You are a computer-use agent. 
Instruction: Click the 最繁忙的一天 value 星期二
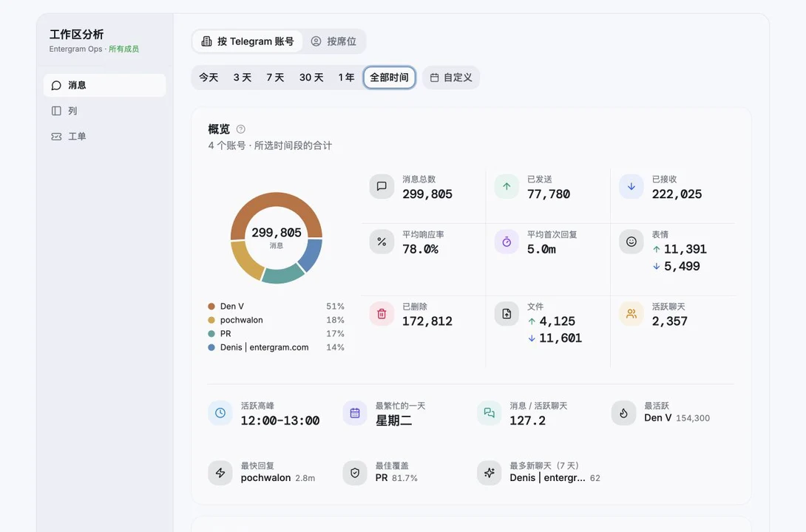(393, 420)
